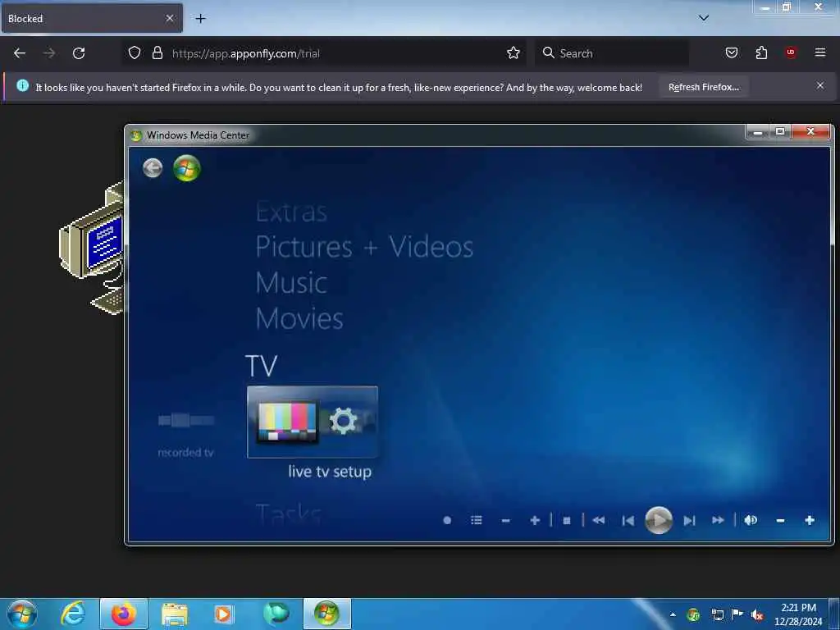Screen dimensions: 840x630
Task: Click channel up plus button
Action: pyautogui.click(x=535, y=520)
